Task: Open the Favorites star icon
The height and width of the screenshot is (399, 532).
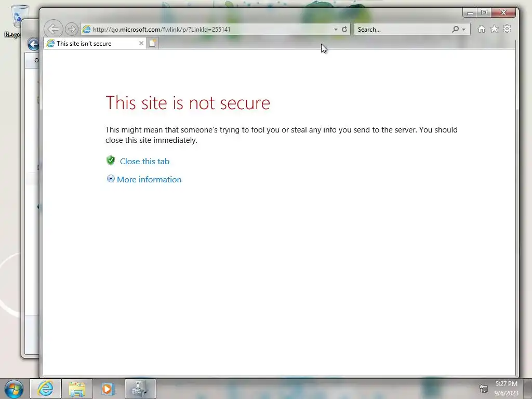Action: coord(494,29)
